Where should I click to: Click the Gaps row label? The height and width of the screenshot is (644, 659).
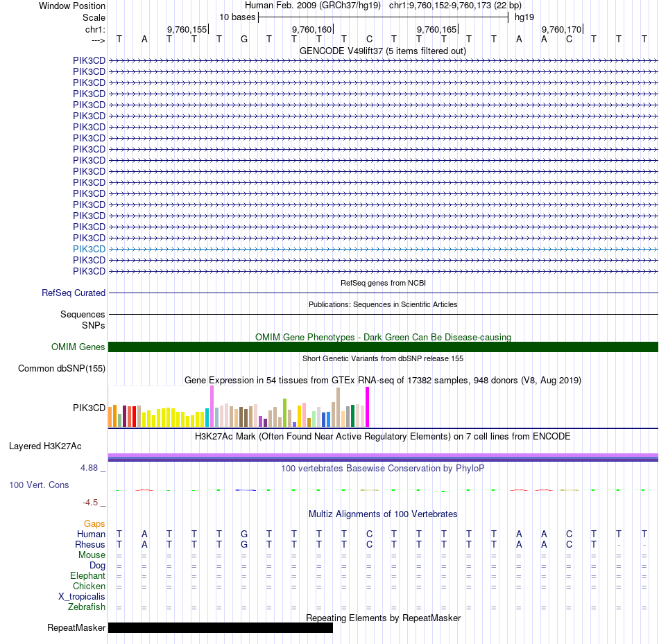pos(94,524)
